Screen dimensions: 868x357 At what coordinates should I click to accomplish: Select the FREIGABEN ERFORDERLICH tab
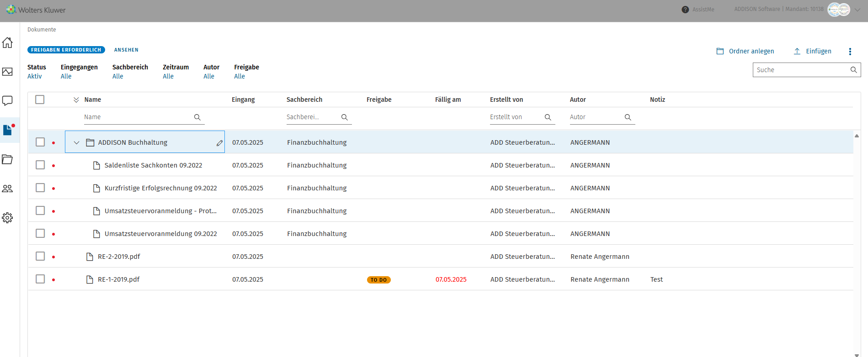66,50
